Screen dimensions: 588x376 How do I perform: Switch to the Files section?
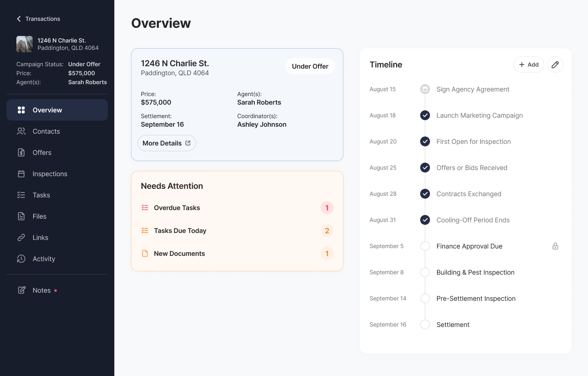coord(40,216)
